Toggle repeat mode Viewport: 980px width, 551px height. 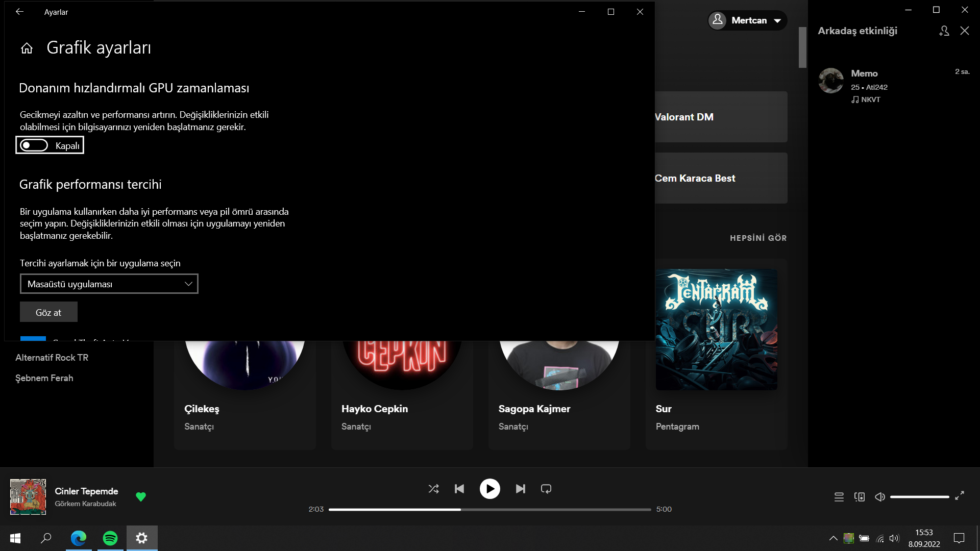[x=546, y=489]
